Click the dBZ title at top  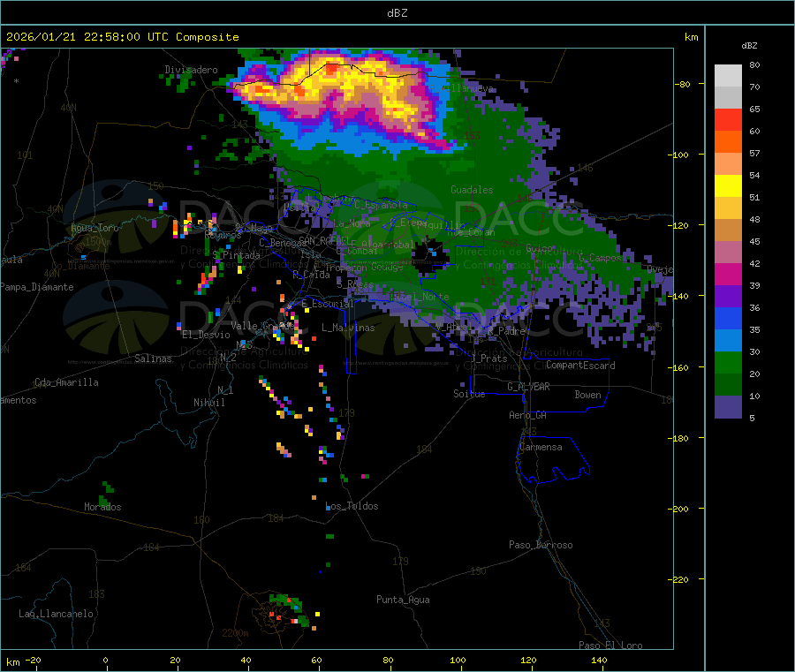[x=397, y=12]
